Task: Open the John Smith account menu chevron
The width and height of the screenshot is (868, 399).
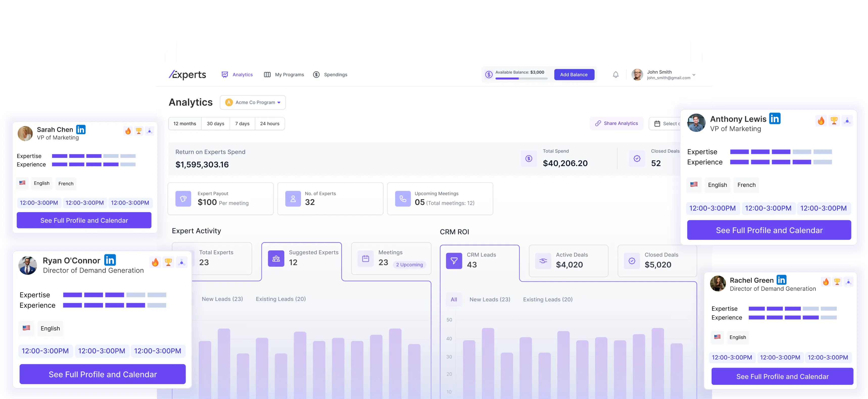Action: click(x=694, y=75)
